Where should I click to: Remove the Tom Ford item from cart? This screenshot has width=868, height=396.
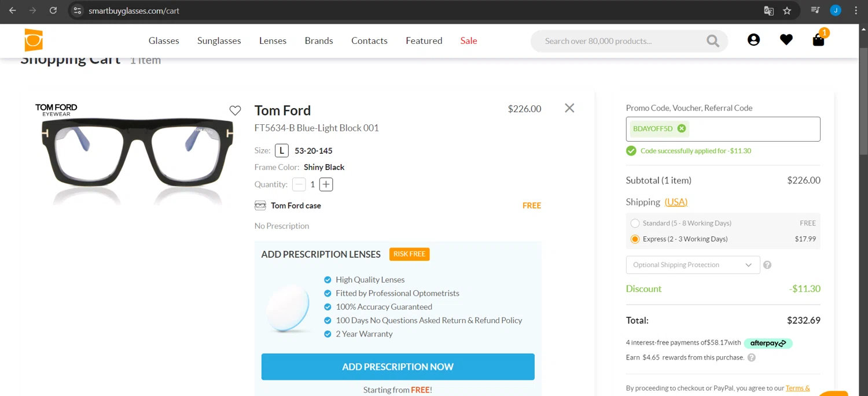[569, 108]
